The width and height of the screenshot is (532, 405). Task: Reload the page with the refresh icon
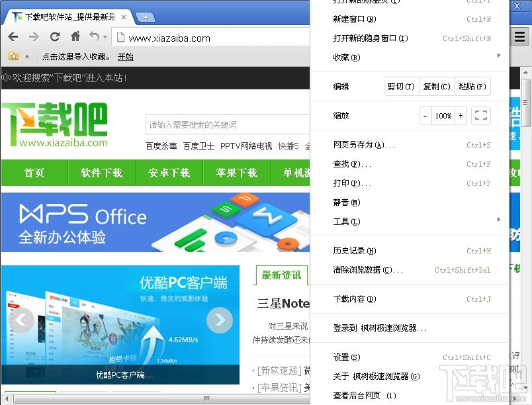pos(55,36)
